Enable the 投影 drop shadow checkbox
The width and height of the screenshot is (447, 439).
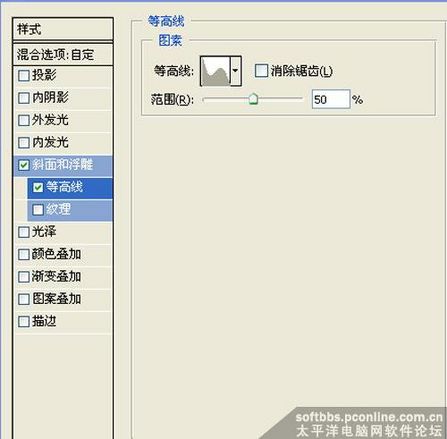pyautogui.click(x=24, y=75)
